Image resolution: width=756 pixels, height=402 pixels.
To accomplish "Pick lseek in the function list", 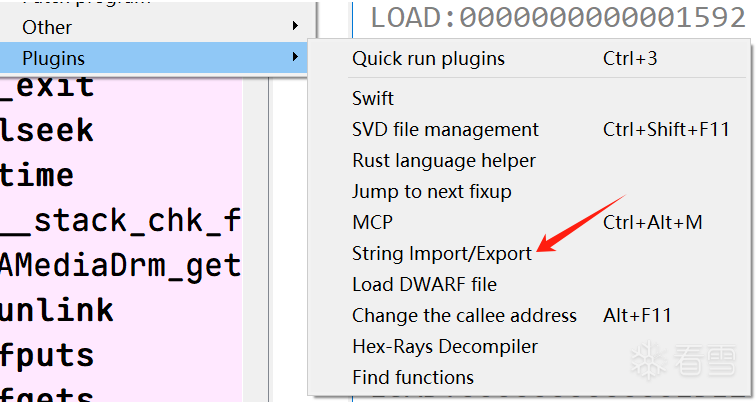I will coord(47,130).
